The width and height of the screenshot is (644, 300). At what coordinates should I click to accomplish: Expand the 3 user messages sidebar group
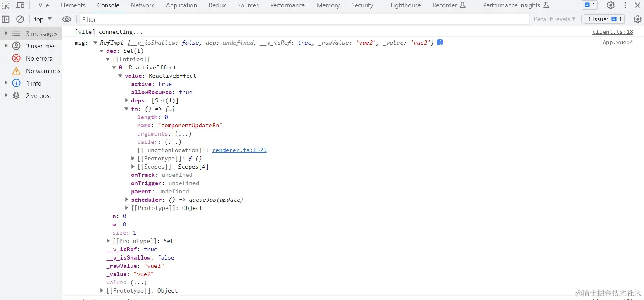tap(6, 46)
